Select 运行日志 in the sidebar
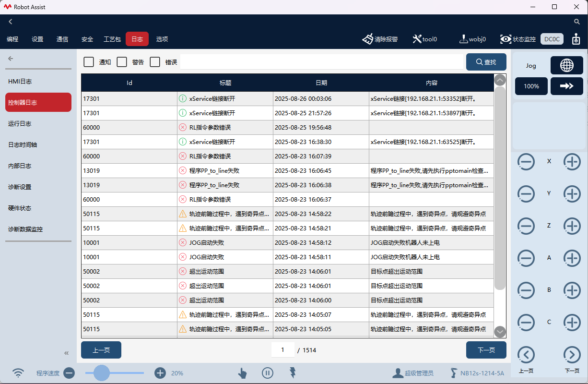The height and width of the screenshot is (384, 588). point(20,124)
